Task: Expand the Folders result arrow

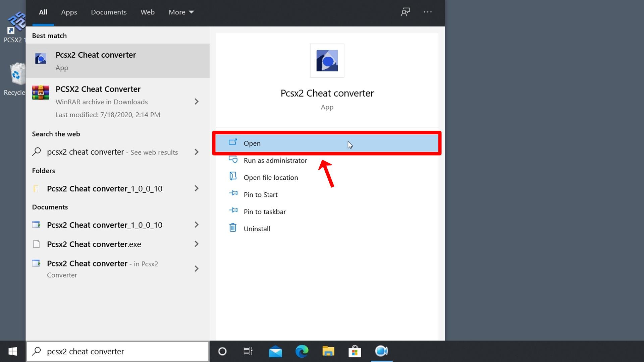Action: tap(197, 188)
